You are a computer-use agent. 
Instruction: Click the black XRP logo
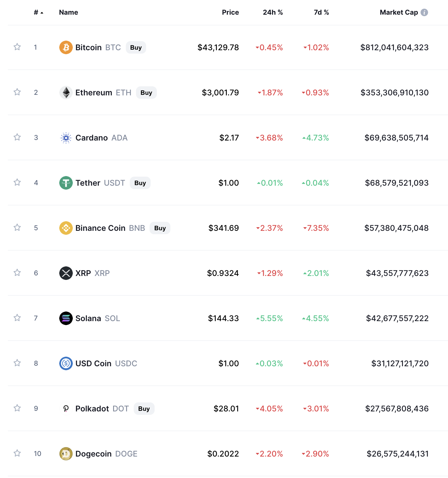[66, 273]
